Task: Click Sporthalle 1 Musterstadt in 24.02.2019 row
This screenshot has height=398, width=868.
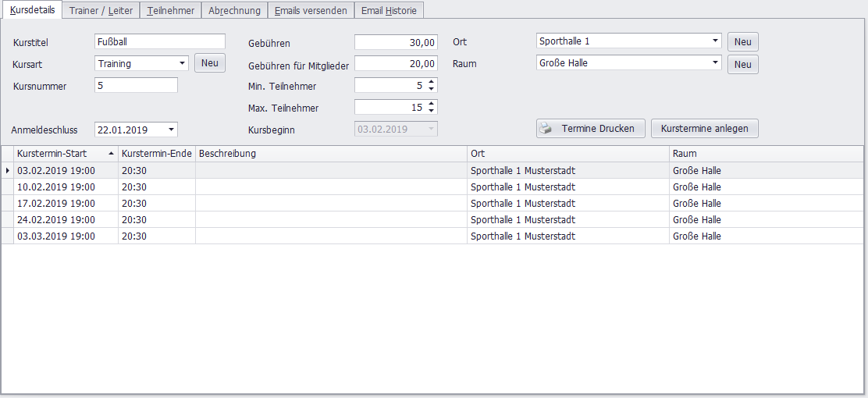Action: tap(568, 220)
